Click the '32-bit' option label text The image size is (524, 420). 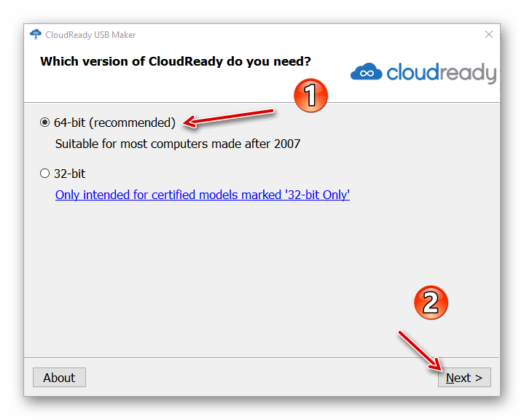tap(69, 174)
